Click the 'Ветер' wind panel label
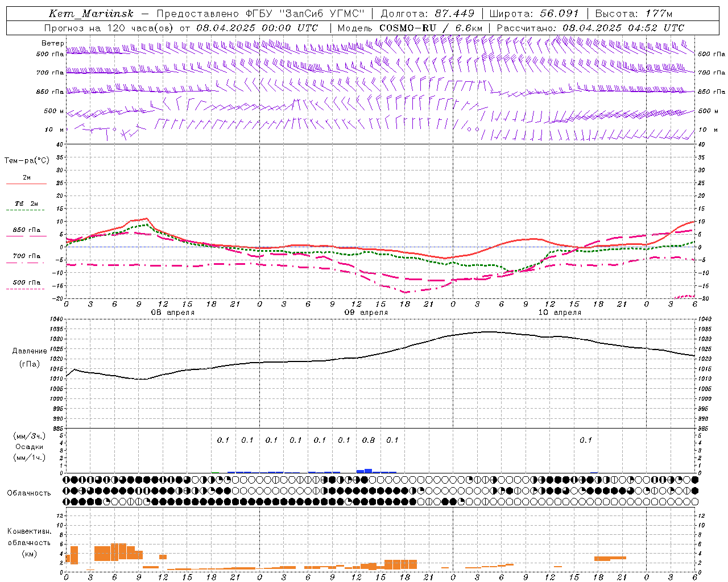Screen dimensions: 728x582 (52, 43)
